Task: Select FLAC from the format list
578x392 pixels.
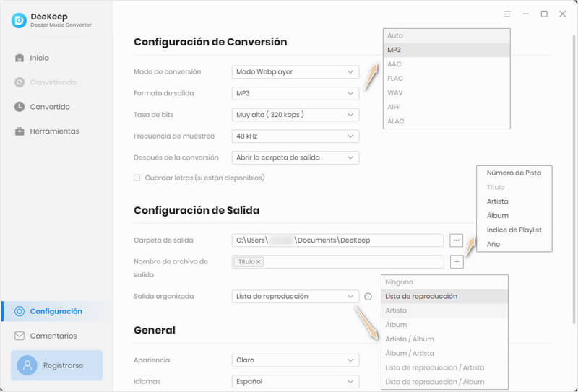Action: coord(395,79)
